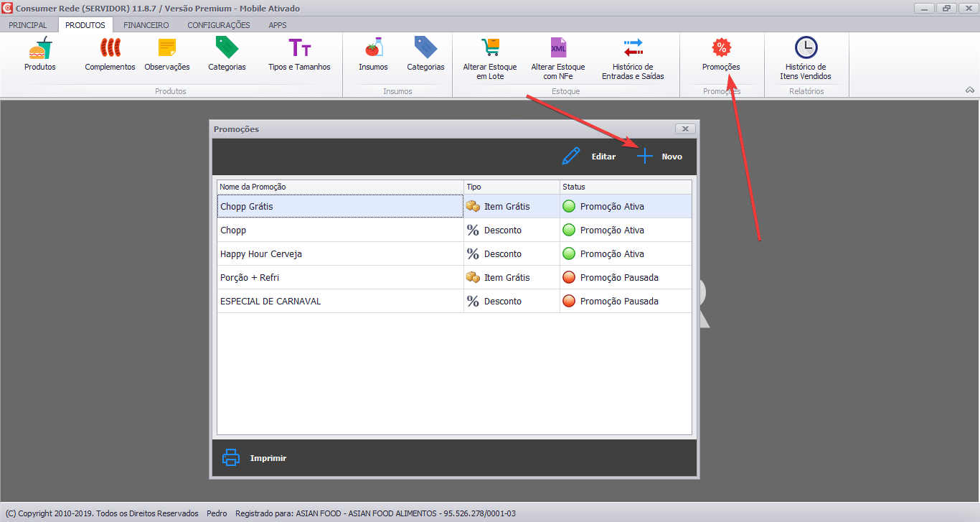
Task: Select the Chopp Grátis promotion name
Action: pyautogui.click(x=247, y=207)
